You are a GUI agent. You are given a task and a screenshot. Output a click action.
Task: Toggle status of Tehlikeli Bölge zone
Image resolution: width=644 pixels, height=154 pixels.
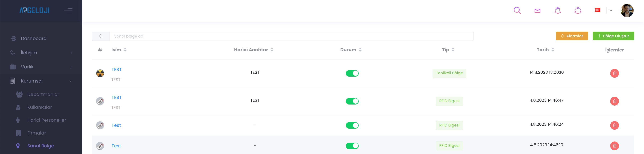tap(352, 73)
